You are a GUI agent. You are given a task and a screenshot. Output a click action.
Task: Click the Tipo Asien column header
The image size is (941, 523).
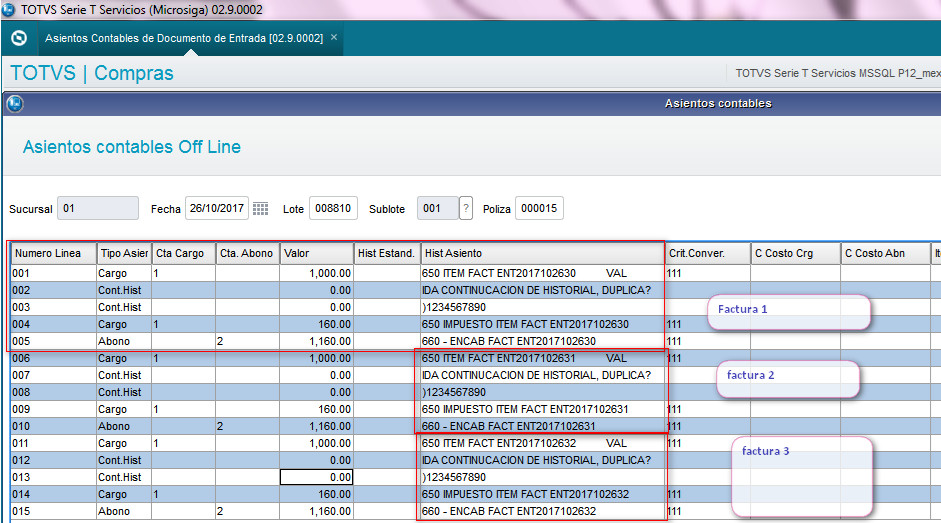[124, 253]
